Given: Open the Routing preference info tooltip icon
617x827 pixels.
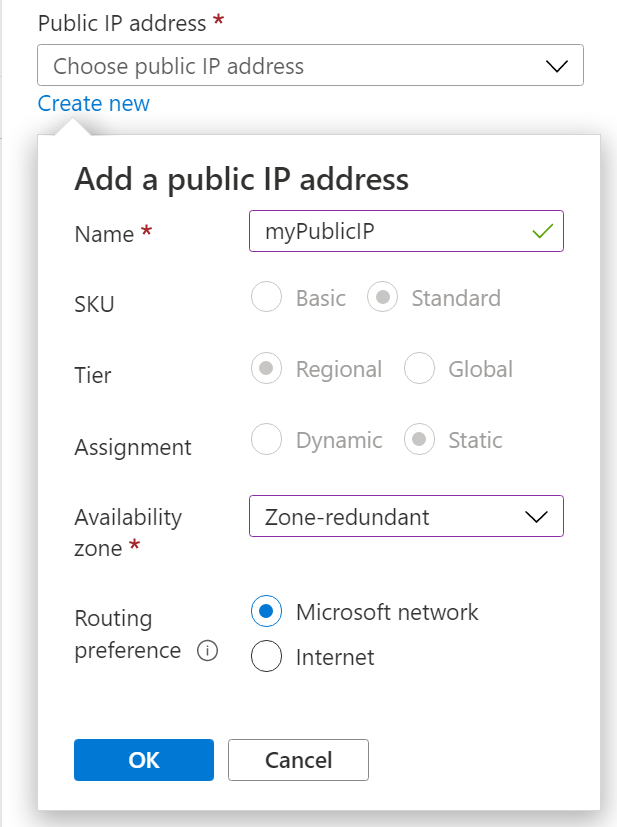Looking at the screenshot, I should coord(206,650).
